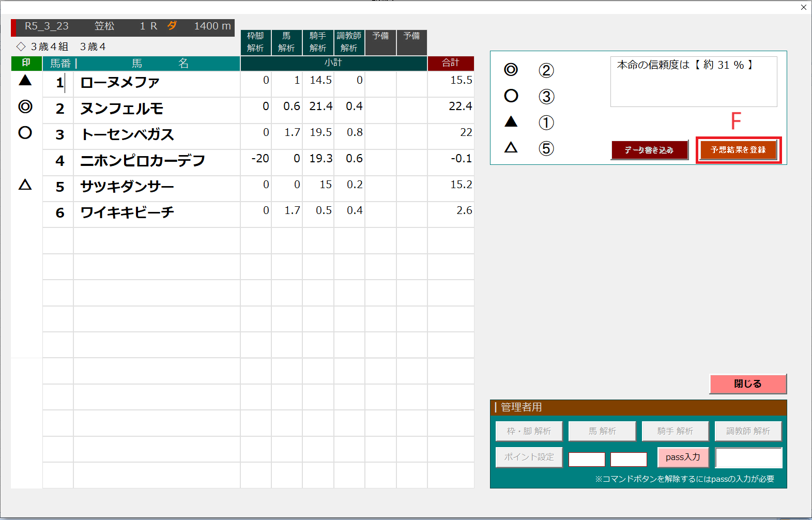Click the circled number ③ in prediction panel

tap(546, 97)
